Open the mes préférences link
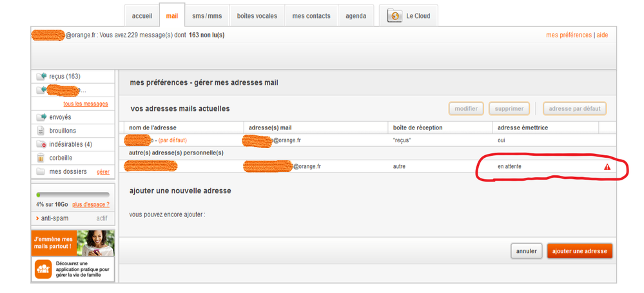 click(x=568, y=35)
